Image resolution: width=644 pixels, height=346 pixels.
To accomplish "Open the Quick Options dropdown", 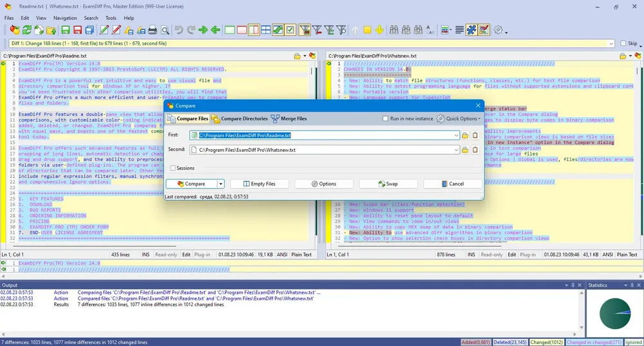I will [x=459, y=118].
